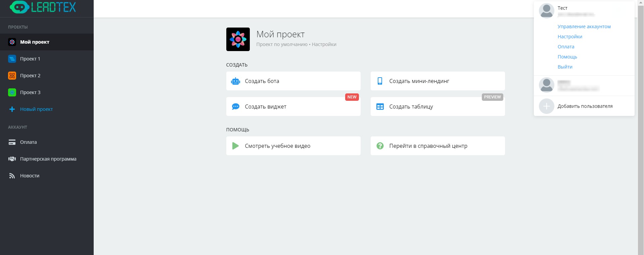Screen dimensions: 644x255
Task: Click Управление аккаунтом in the user menu
Action: (584, 27)
